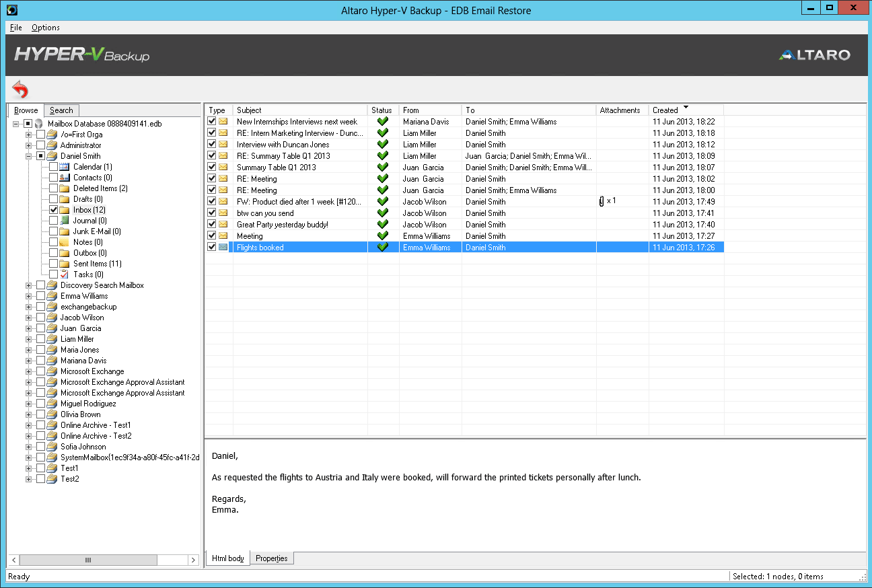The height and width of the screenshot is (588, 872).
Task: Click the Altaro app icon in title bar
Action: [x=11, y=9]
